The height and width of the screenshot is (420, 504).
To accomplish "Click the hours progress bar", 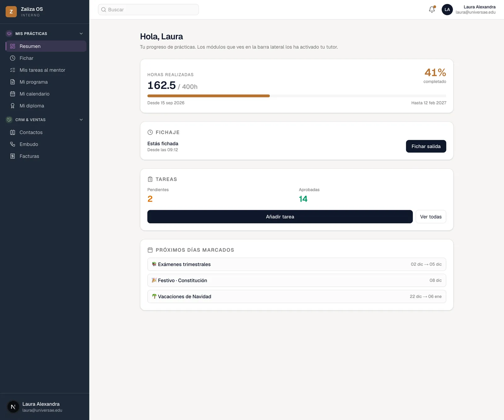I will (x=297, y=96).
